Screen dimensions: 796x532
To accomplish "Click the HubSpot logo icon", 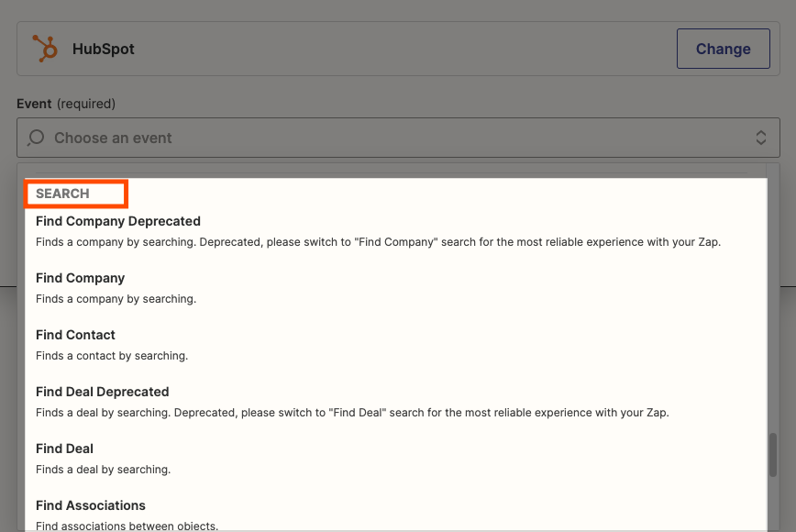I will click(x=45, y=49).
